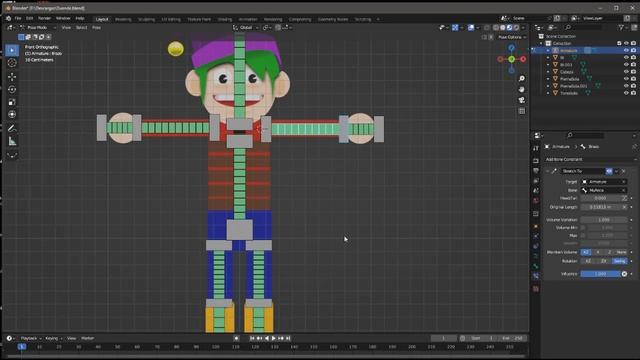Activate the Transform tool
The width and height of the screenshot is (640, 360).
click(12, 115)
